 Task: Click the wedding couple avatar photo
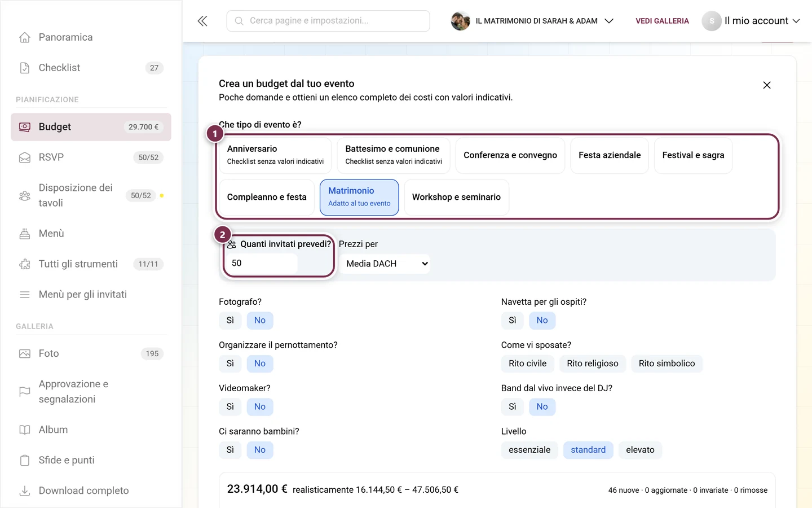(x=461, y=21)
